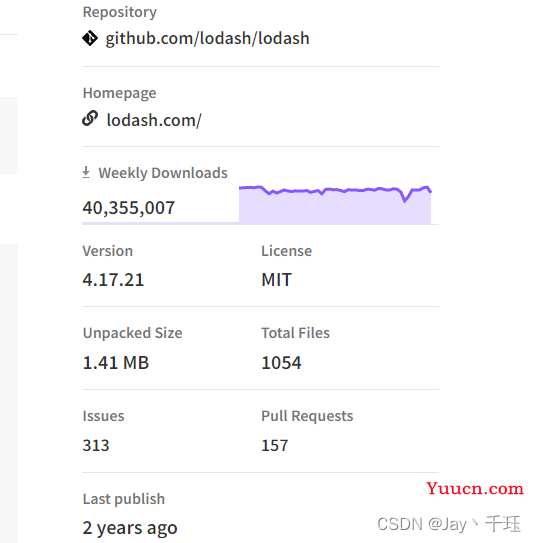Viewport: 536px width, 543px height.
Task: Click the Repository heading label
Action: (120, 12)
